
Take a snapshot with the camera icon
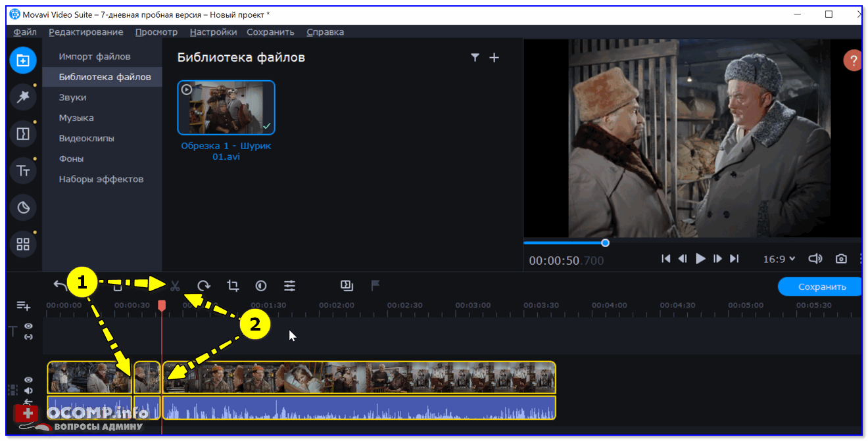point(841,259)
